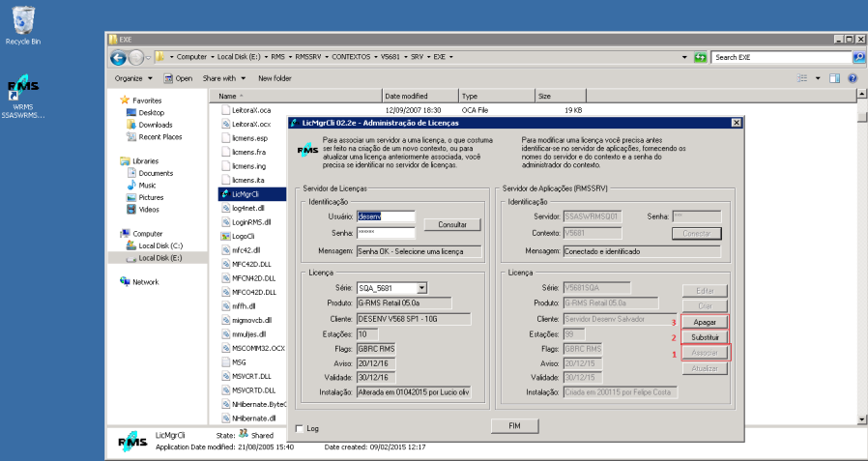Image resolution: width=868 pixels, height=461 pixels.
Task: Select Pictures under Libraries
Action: [x=151, y=197]
